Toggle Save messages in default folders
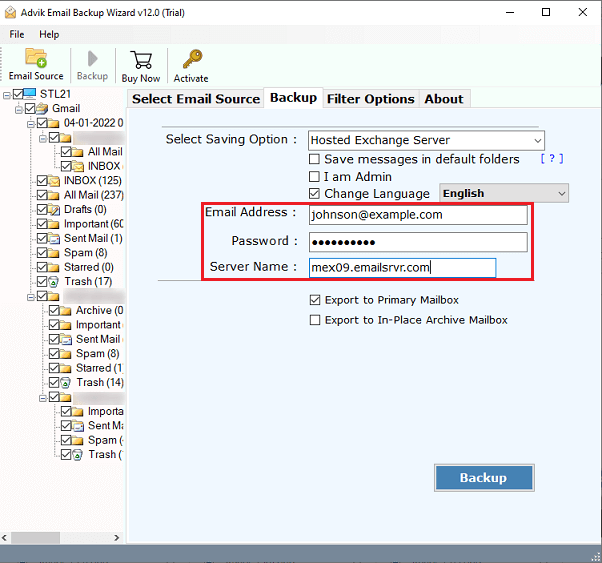Image resolution: width=602 pixels, height=563 pixels. tap(314, 159)
